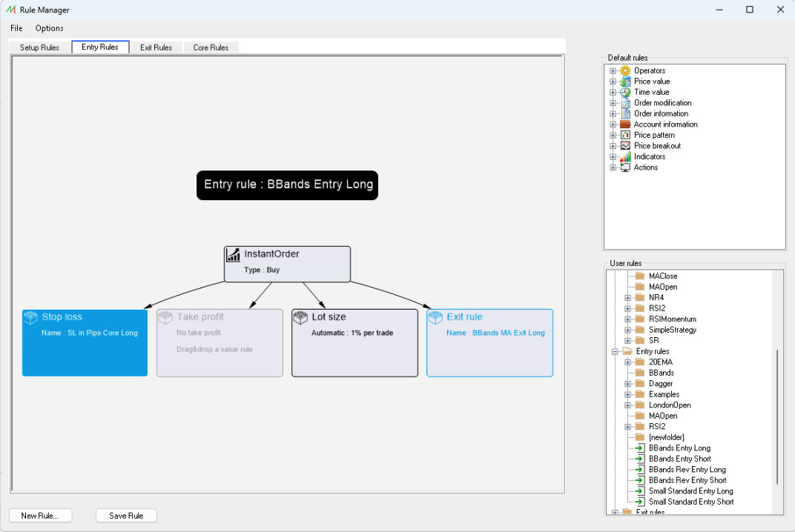Viewport: 795px width, 532px height.
Task: Click the InstantOrder node chart icon
Action: (x=233, y=255)
